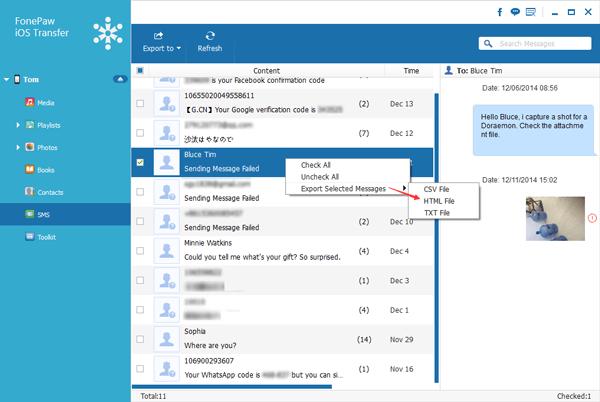The image size is (600, 402).
Task: Select the SMS category
Action: [x=65, y=214]
